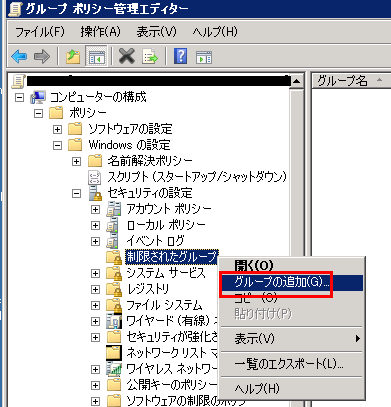
Task: Open the 表示(V) menu in menu bar
Action: tap(156, 32)
